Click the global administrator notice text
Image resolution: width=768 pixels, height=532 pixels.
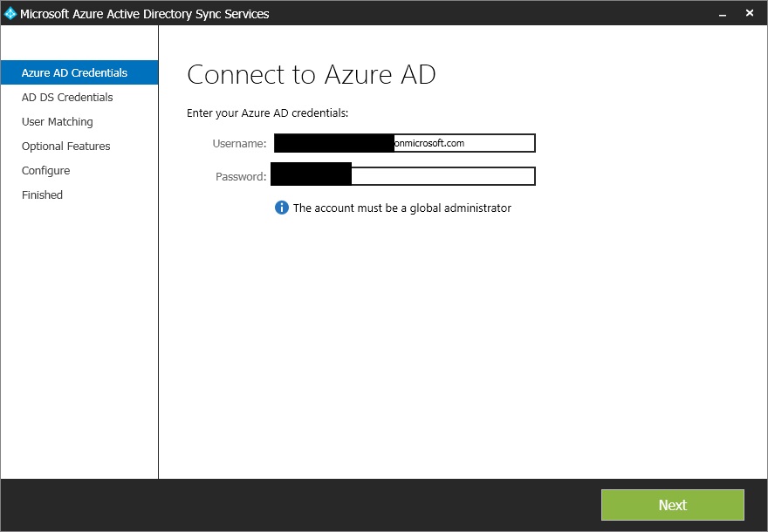tap(402, 208)
